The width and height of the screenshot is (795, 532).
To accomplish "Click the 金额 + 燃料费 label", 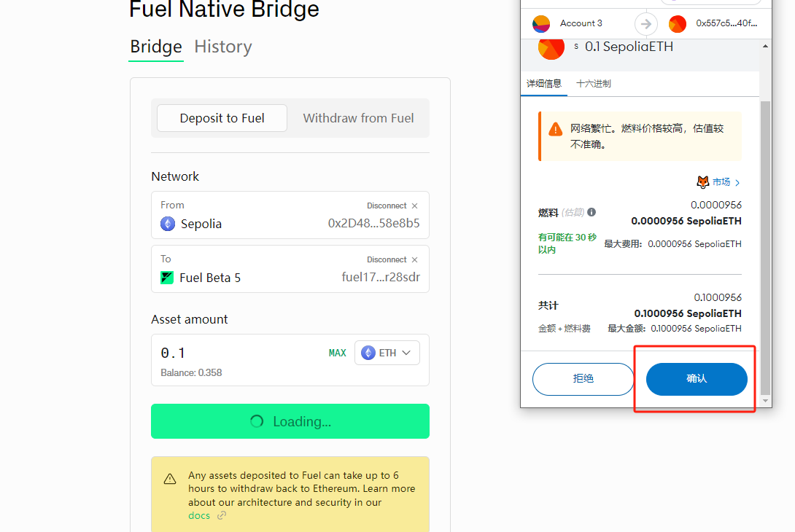I will 565,329.
